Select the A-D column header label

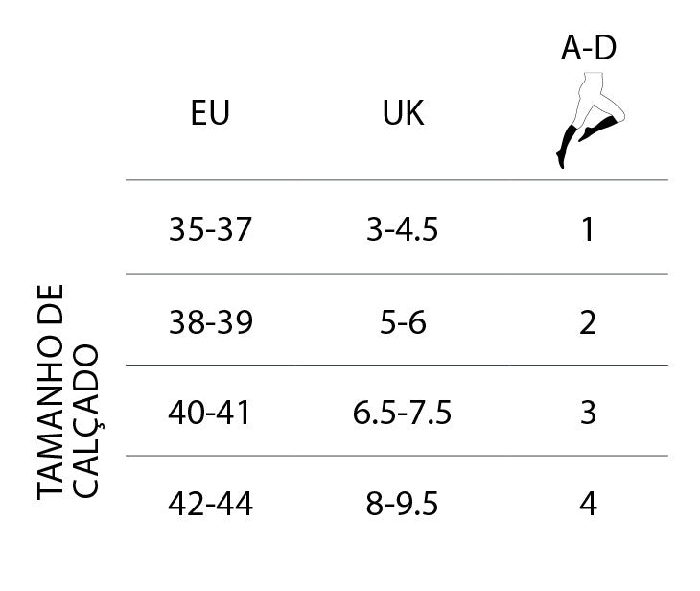[x=589, y=48]
